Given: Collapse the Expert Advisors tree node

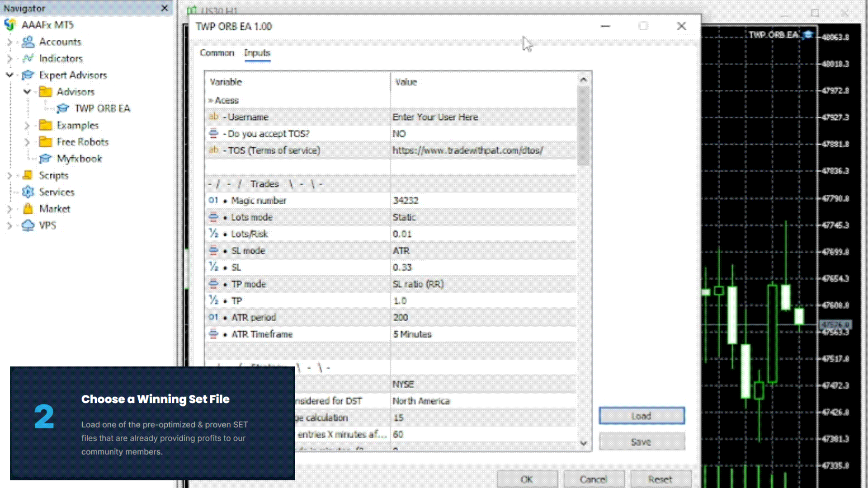Looking at the screenshot, I should (x=9, y=75).
